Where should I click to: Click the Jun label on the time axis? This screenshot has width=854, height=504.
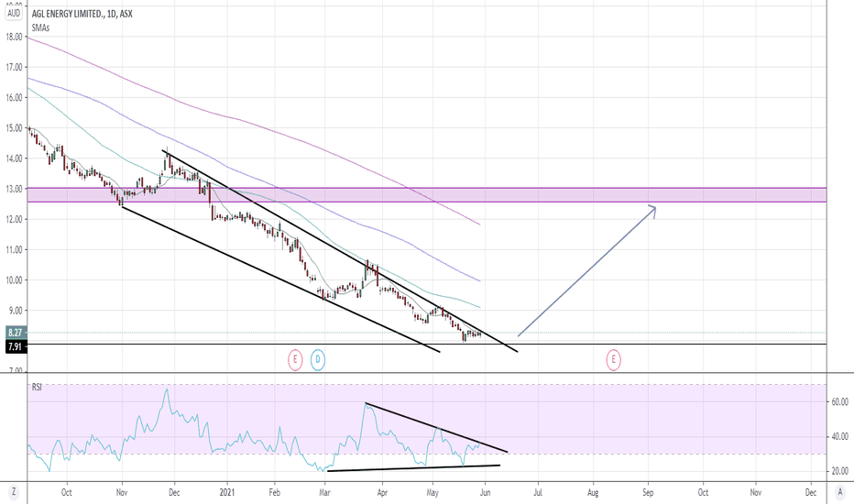[485, 493]
